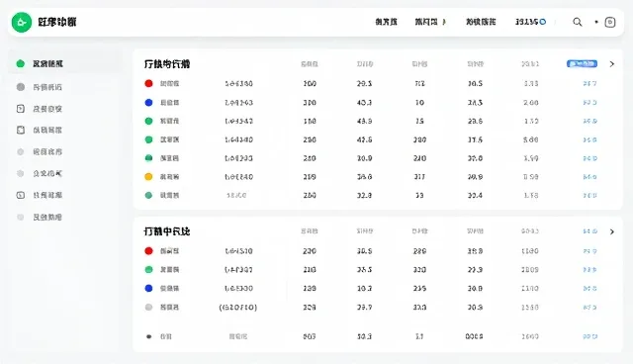The width and height of the screenshot is (633, 364).
Task: Open the first top navigation menu item
Action: 386,22
